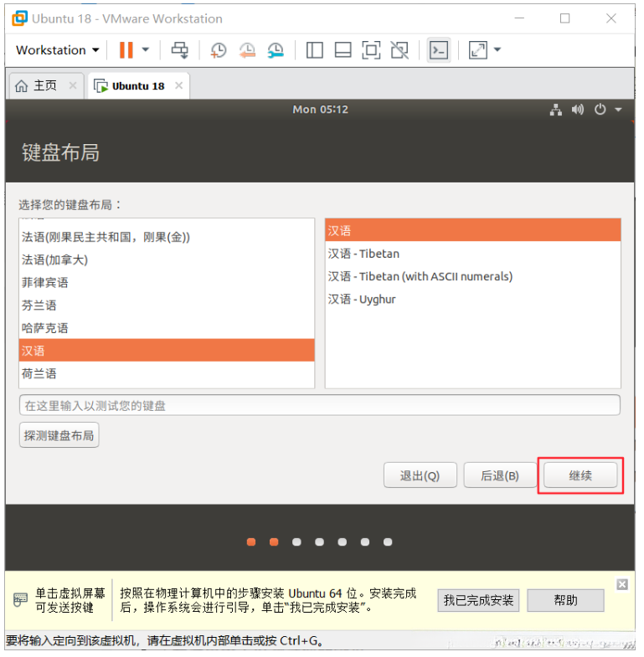
Task: Select 哈萨克语 in the layout list
Action: (167, 327)
